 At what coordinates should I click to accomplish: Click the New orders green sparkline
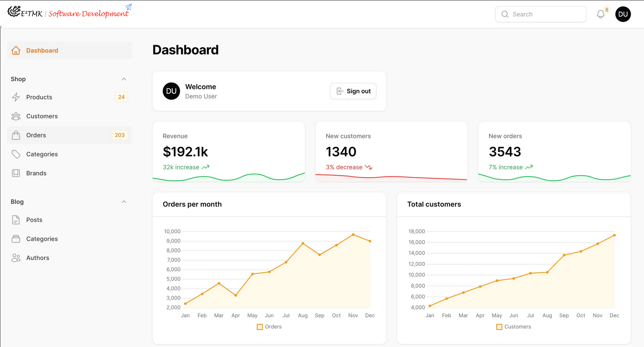[x=554, y=178]
